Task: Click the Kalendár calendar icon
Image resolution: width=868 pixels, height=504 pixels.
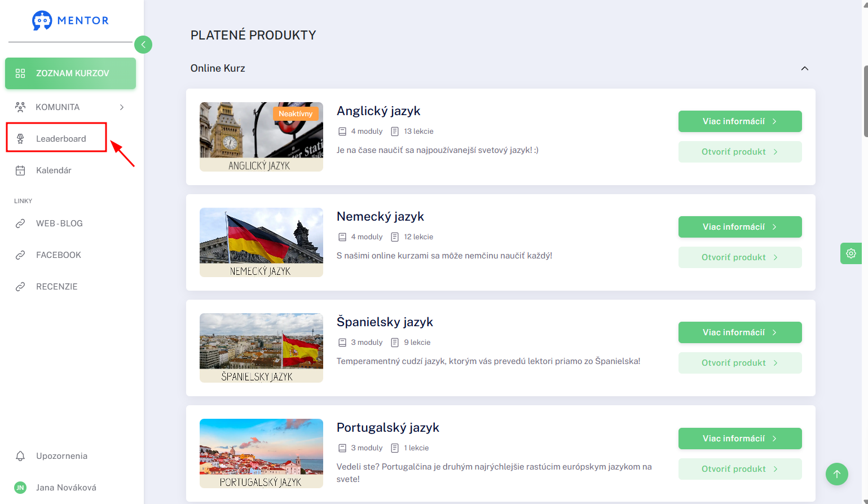Action: coord(20,170)
